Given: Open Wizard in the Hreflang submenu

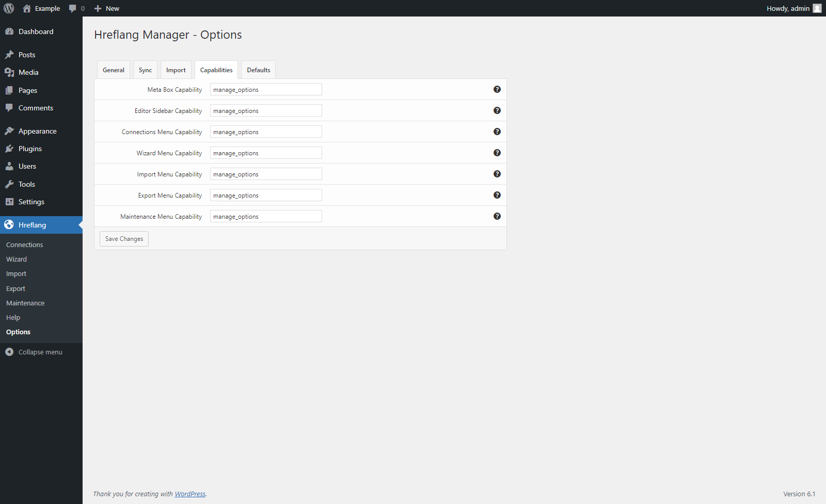Looking at the screenshot, I should [x=17, y=259].
